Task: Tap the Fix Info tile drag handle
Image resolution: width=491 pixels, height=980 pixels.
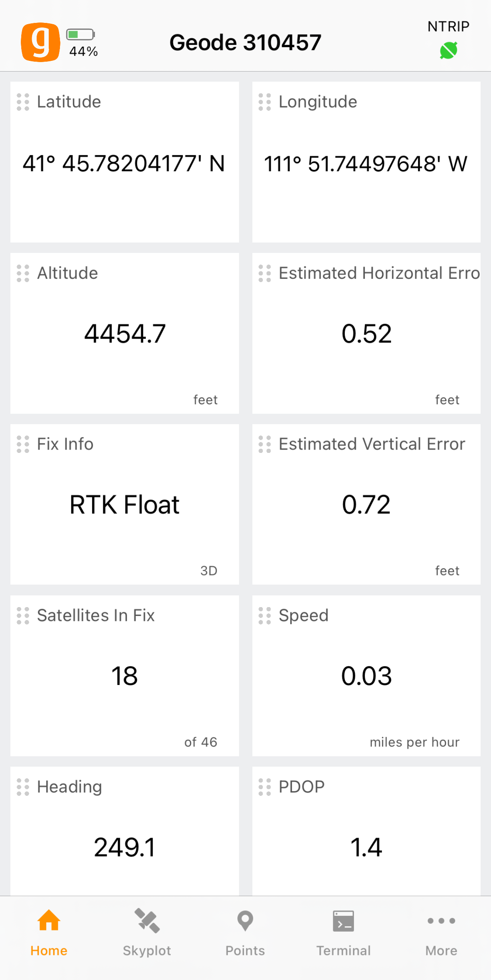Action: pyautogui.click(x=23, y=444)
